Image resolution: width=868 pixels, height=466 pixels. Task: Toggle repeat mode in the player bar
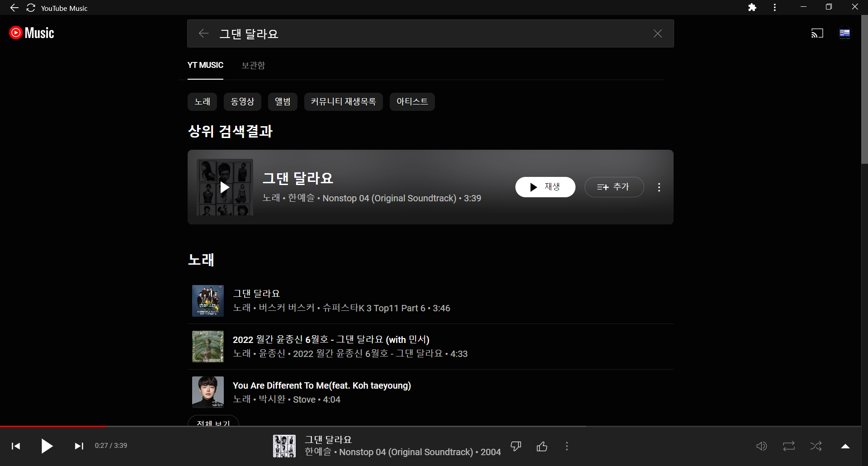tap(789, 446)
